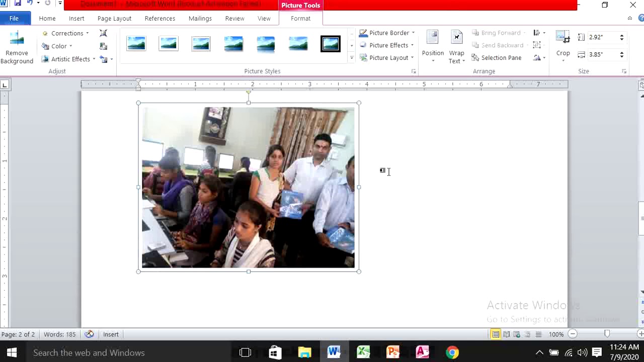This screenshot has height=362, width=644.
Task: Click the Wrap Text button
Action: [x=457, y=47]
